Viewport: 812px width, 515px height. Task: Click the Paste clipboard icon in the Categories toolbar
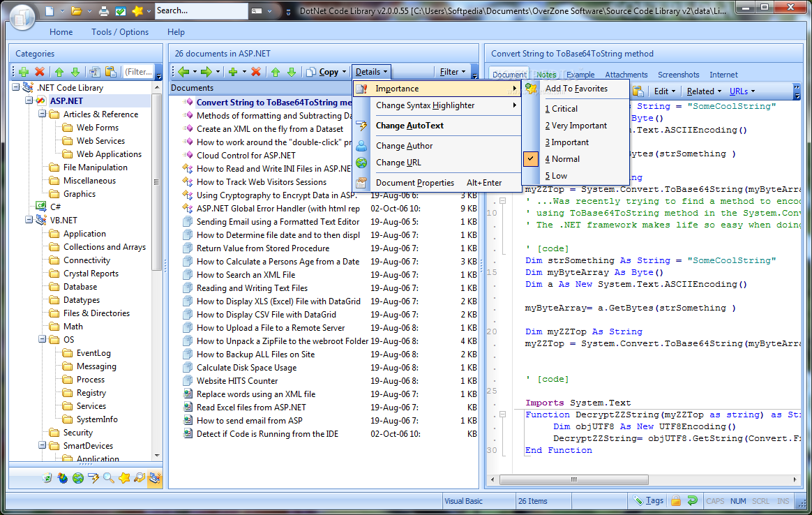click(x=110, y=72)
